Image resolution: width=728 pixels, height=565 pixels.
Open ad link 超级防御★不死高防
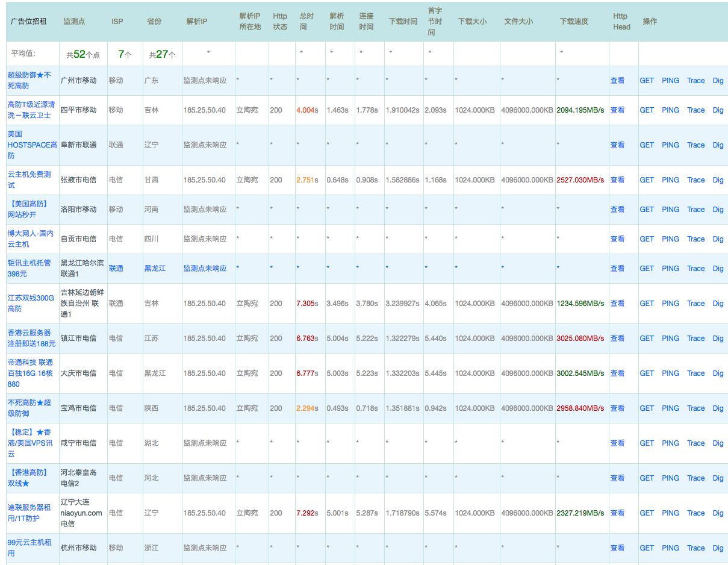[x=30, y=80]
